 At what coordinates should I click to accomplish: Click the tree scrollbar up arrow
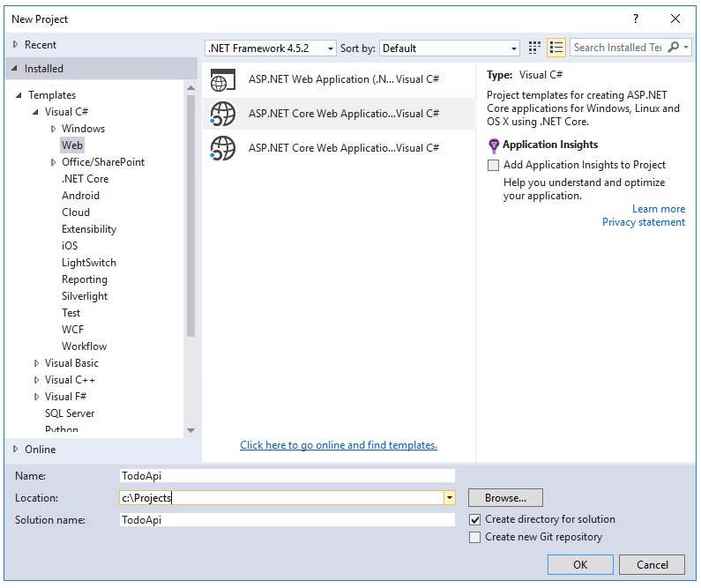click(x=190, y=87)
